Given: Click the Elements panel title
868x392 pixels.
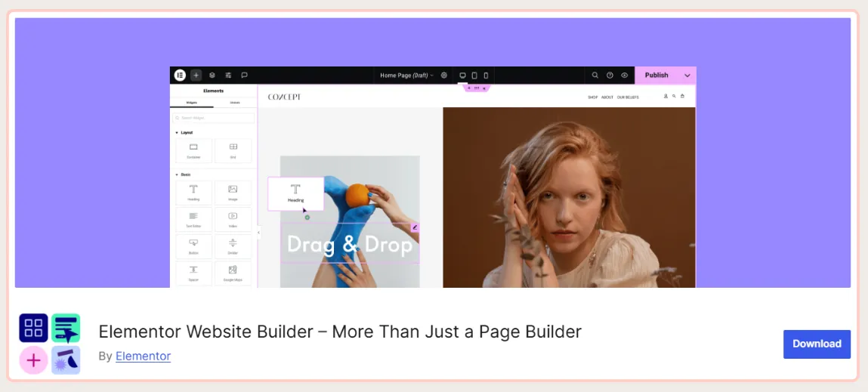Looking at the screenshot, I should (x=214, y=91).
